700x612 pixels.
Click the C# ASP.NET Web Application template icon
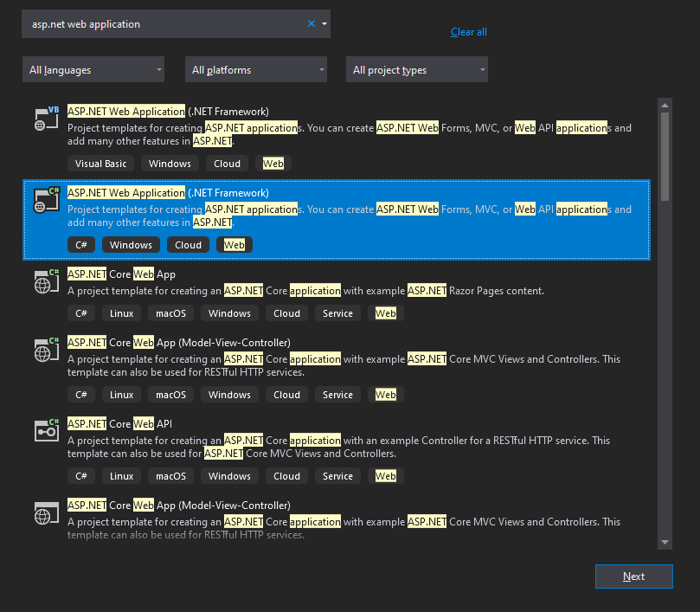click(x=46, y=201)
